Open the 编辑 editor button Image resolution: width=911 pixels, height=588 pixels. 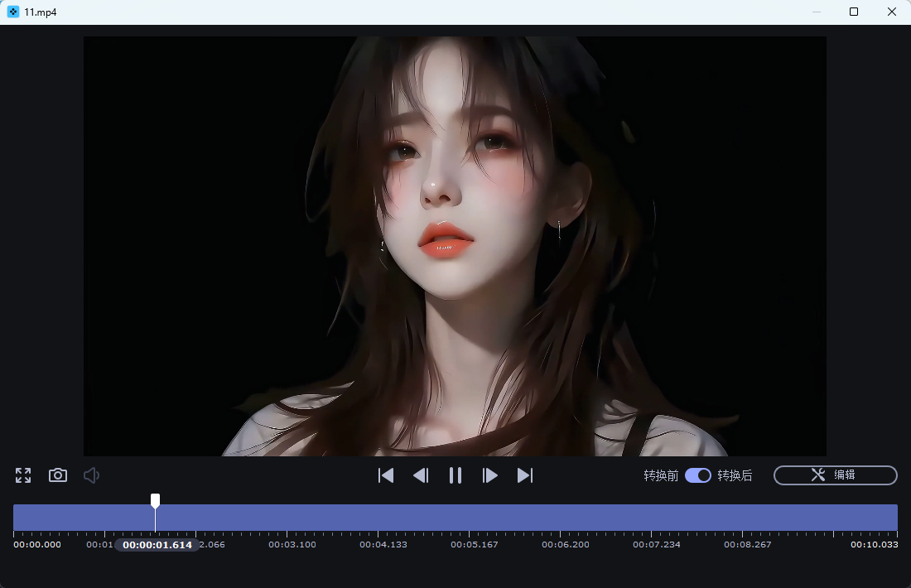click(836, 475)
